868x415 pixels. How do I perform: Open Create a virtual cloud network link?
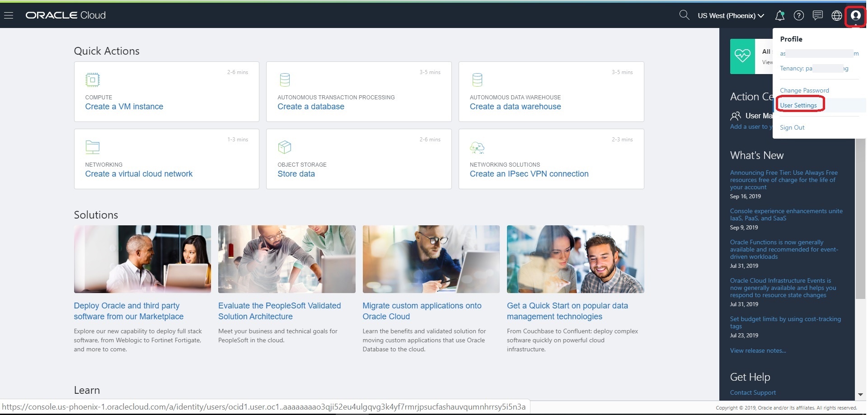[139, 174]
